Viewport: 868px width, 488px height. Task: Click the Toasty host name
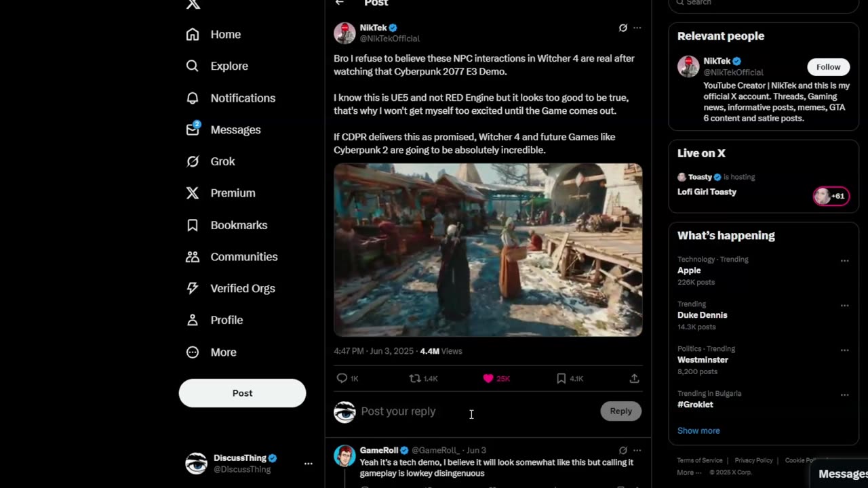[700, 177]
